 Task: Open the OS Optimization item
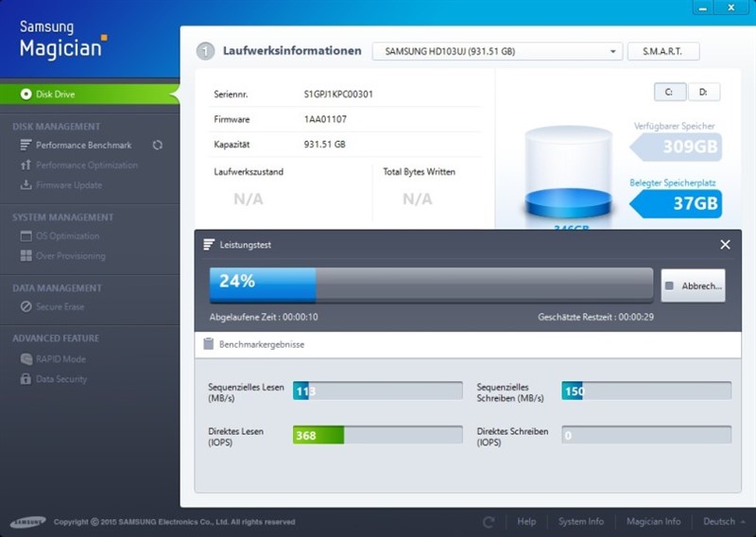(x=67, y=236)
